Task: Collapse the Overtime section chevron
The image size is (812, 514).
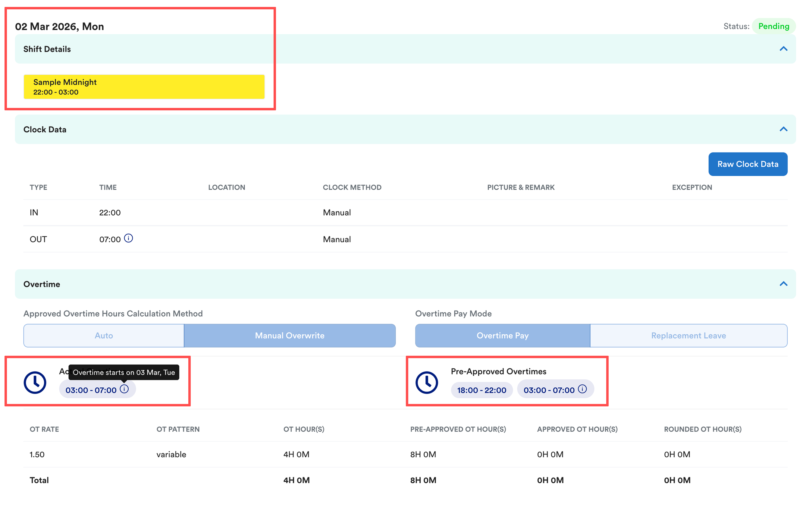Action: point(783,284)
